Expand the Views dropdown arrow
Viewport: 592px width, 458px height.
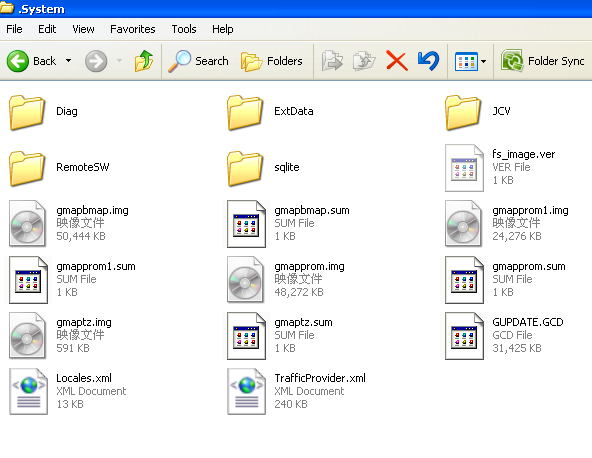(483, 61)
